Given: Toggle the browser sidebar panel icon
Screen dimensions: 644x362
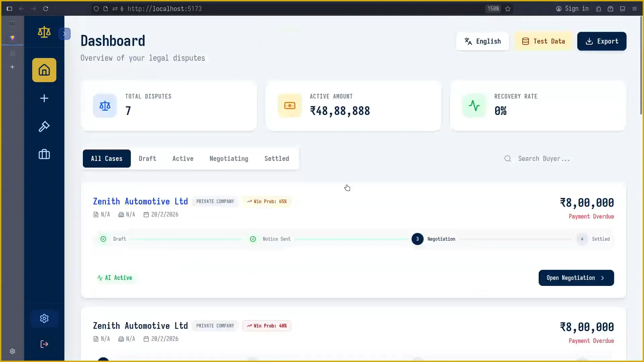Looking at the screenshot, I should tap(9, 9).
